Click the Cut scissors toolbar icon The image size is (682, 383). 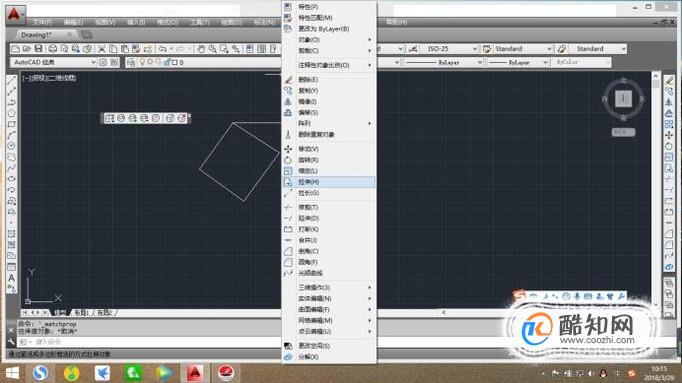(102, 49)
